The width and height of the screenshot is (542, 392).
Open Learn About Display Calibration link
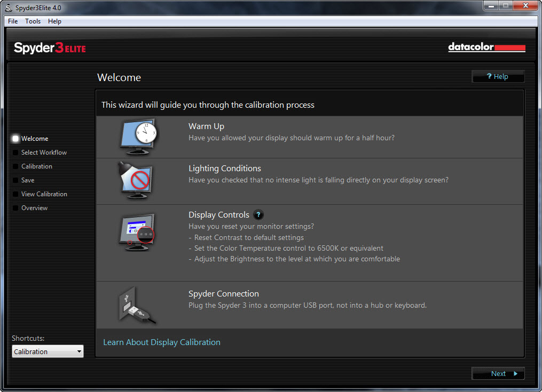pyautogui.click(x=161, y=342)
